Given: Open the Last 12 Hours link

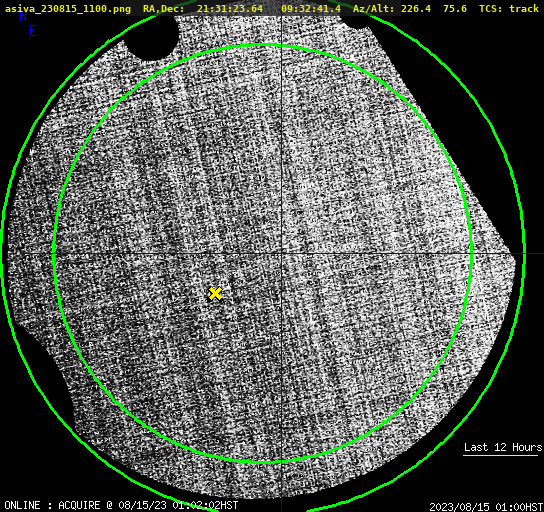Looking at the screenshot, I should click(503, 447).
